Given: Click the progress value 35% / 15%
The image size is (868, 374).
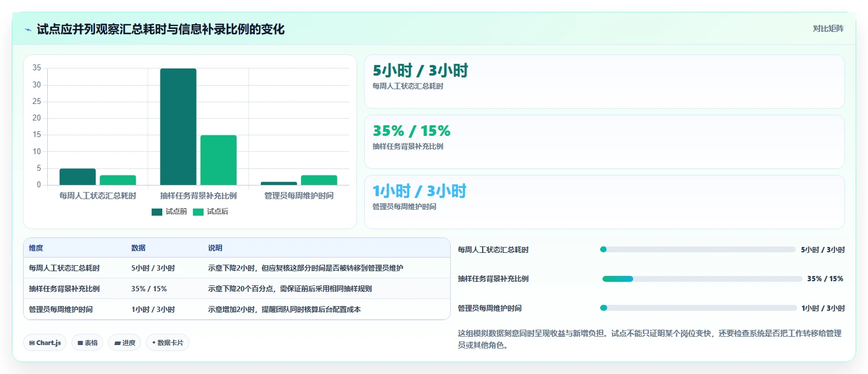Looking at the screenshot, I should pyautogui.click(x=825, y=279).
